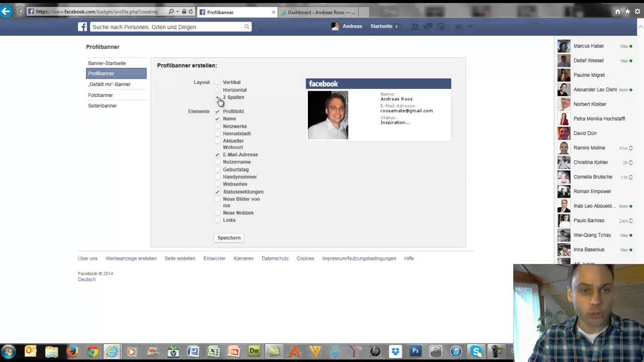Open Word from the taskbar
This screenshot has height=362, width=644.
pos(193,351)
